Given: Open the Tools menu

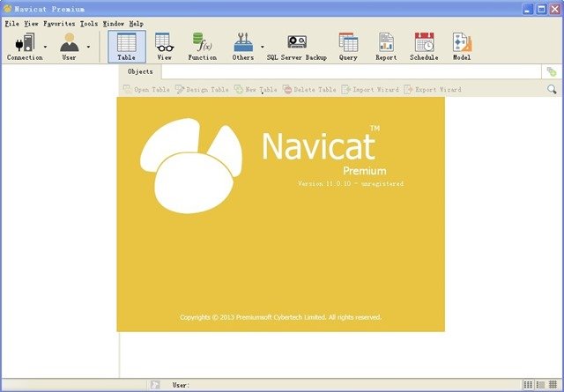Looking at the screenshot, I should pos(89,24).
